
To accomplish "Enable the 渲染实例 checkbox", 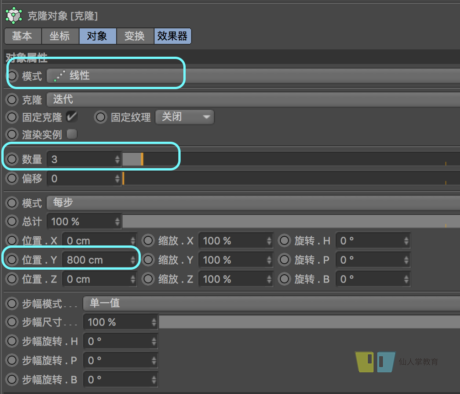I will (x=72, y=134).
